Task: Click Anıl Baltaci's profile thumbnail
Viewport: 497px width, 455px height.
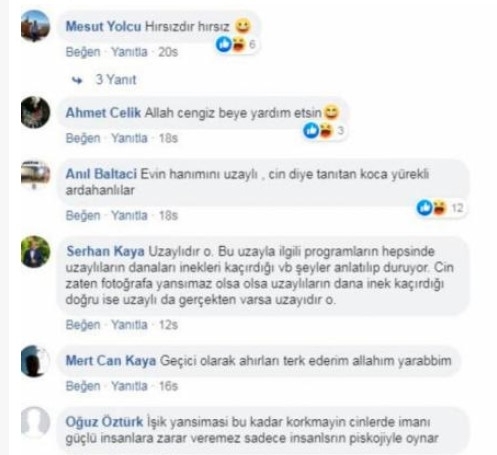Action: click(x=35, y=174)
